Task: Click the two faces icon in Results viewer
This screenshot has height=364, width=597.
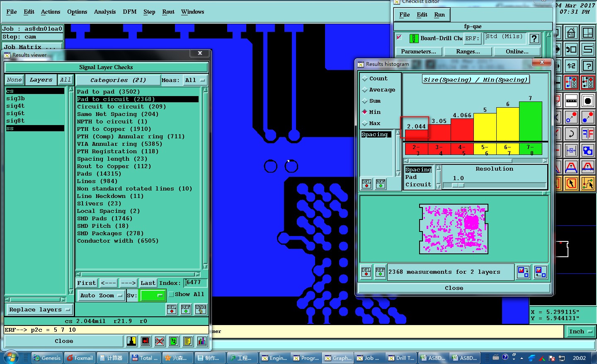Action: (x=131, y=341)
